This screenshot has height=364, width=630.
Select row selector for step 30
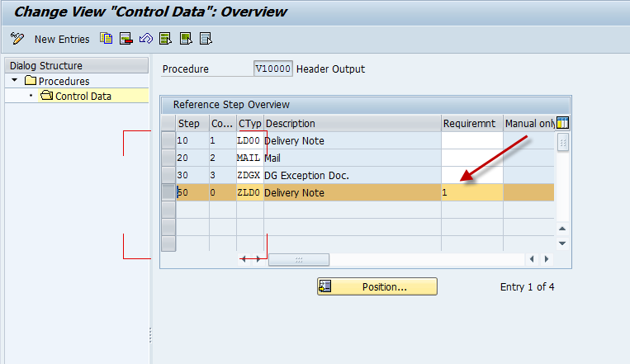point(168,175)
